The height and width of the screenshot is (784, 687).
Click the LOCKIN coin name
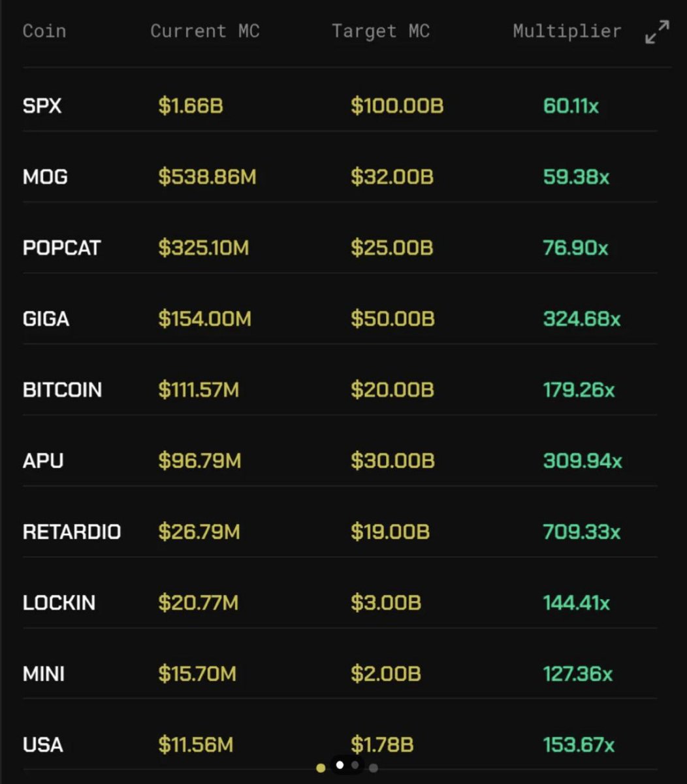coord(59,602)
